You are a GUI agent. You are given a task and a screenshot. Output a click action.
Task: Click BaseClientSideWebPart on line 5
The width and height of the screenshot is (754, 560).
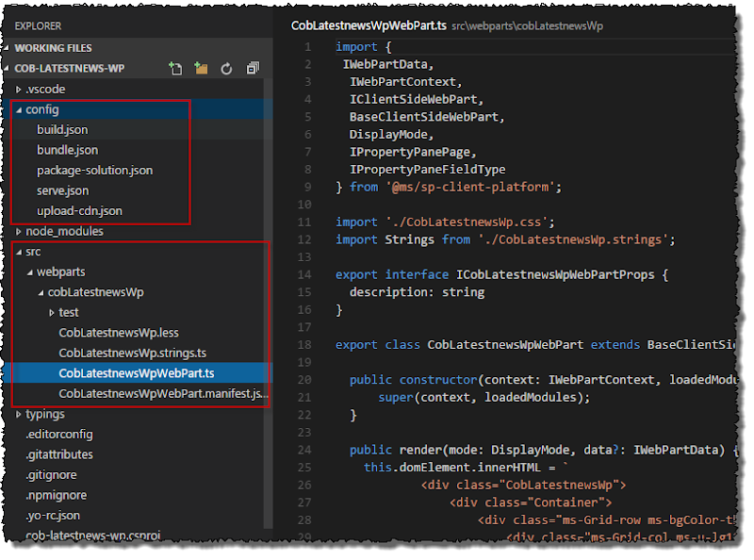coord(423,118)
